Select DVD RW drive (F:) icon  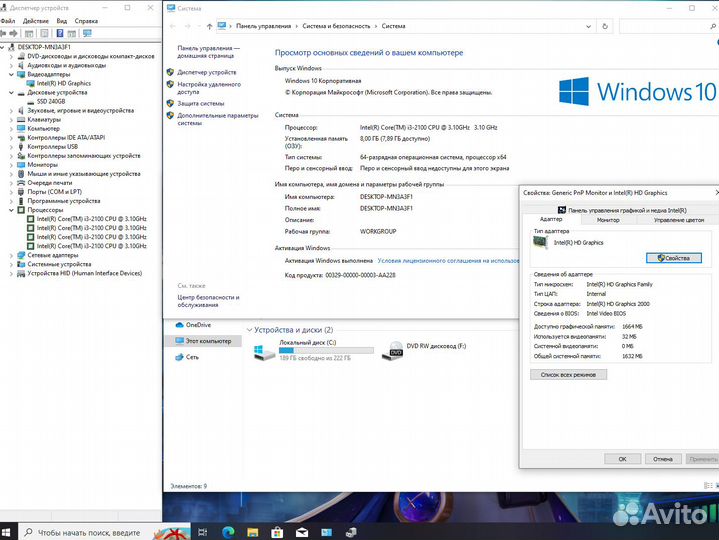pos(393,351)
